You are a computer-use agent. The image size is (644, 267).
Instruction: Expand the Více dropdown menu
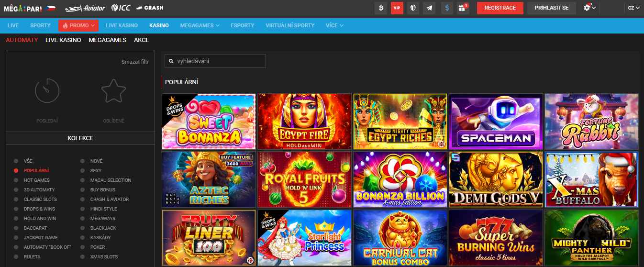coord(334,25)
